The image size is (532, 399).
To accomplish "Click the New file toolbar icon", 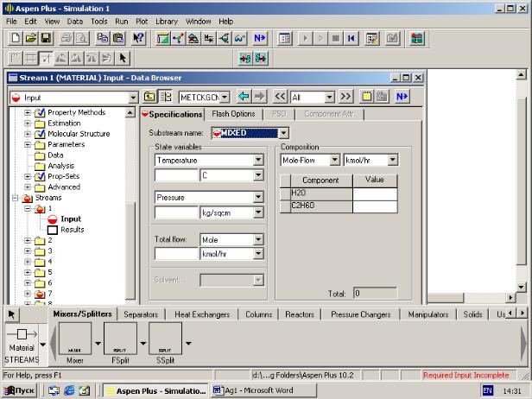I will tap(16, 38).
